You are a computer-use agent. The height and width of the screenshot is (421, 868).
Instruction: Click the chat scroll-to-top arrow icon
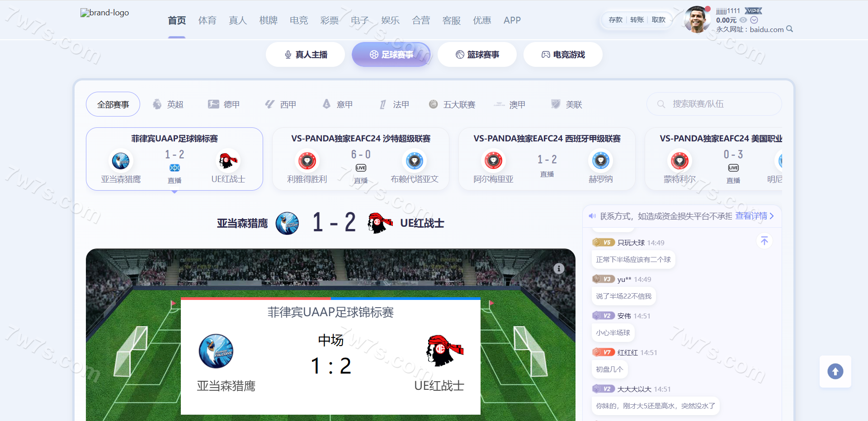[764, 241]
